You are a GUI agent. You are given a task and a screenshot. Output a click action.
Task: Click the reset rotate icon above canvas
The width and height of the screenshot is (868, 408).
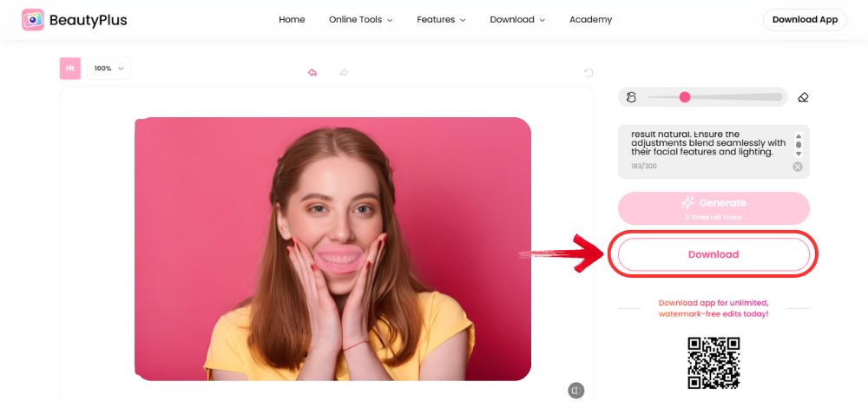click(x=589, y=73)
